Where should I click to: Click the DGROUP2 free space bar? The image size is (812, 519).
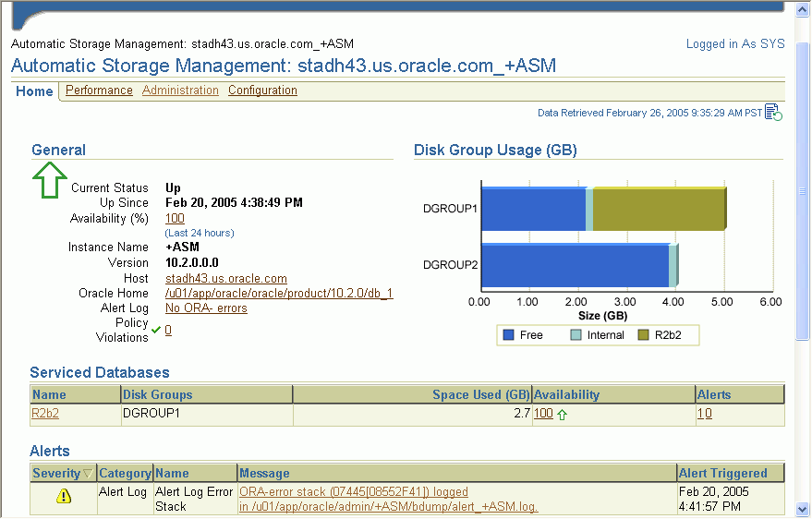tap(575, 265)
